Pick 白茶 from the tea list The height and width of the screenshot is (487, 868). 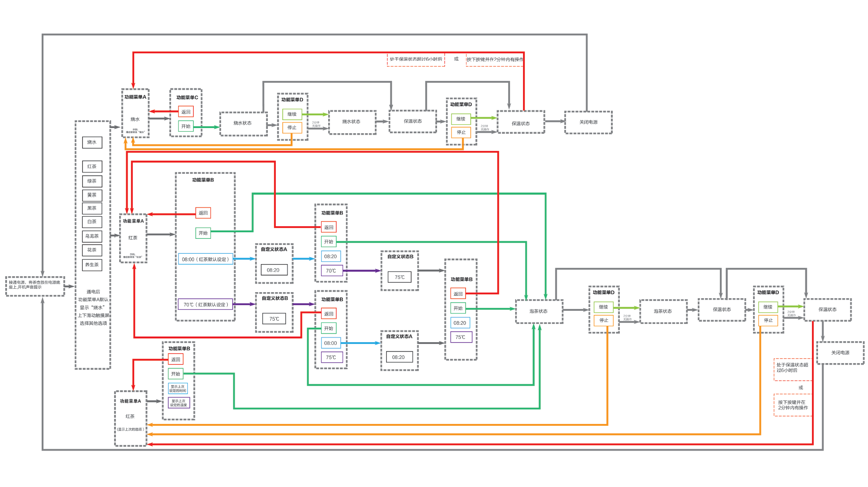point(92,222)
